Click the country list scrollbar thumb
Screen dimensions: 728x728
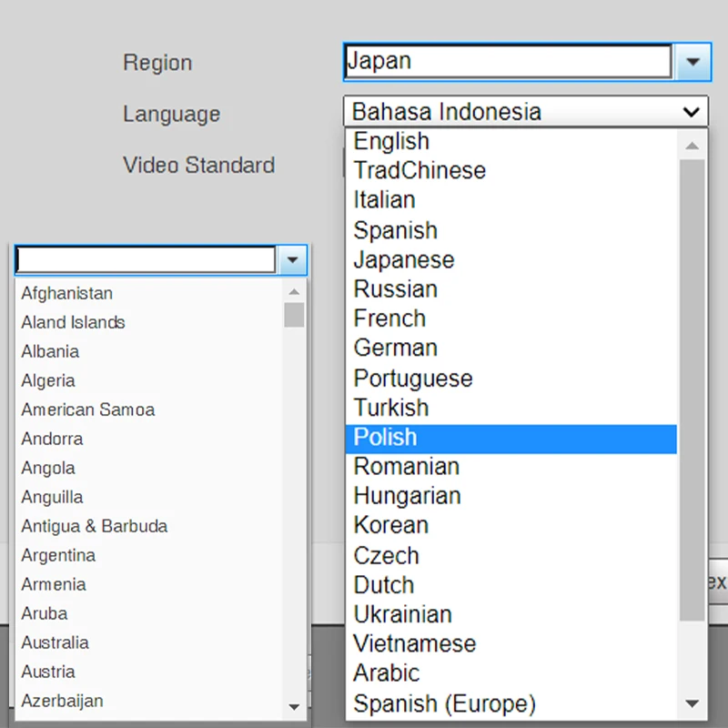click(294, 315)
